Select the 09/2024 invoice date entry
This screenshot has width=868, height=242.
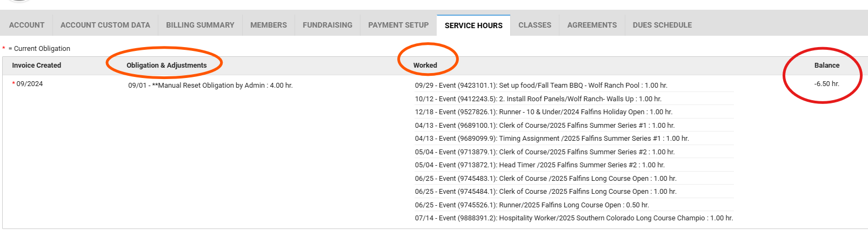29,84
